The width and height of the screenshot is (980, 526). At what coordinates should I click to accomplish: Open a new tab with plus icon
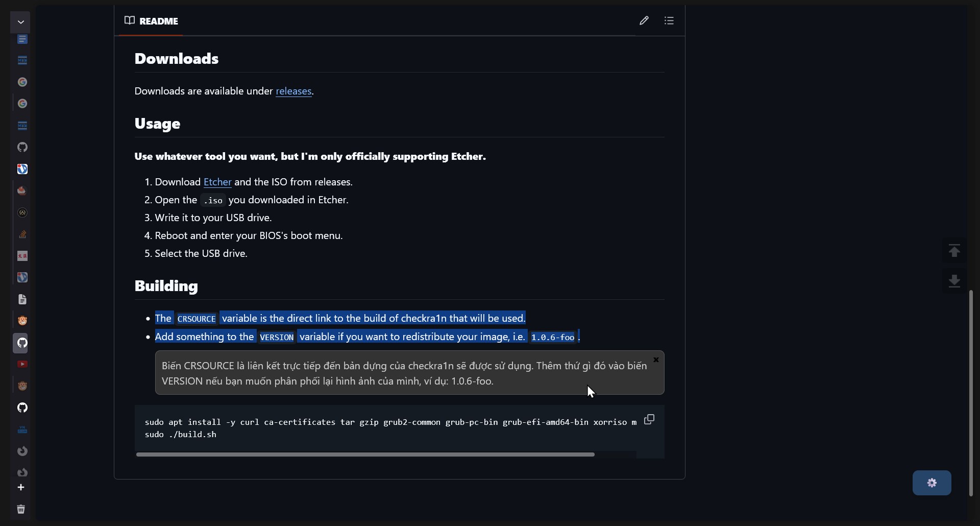click(x=21, y=487)
